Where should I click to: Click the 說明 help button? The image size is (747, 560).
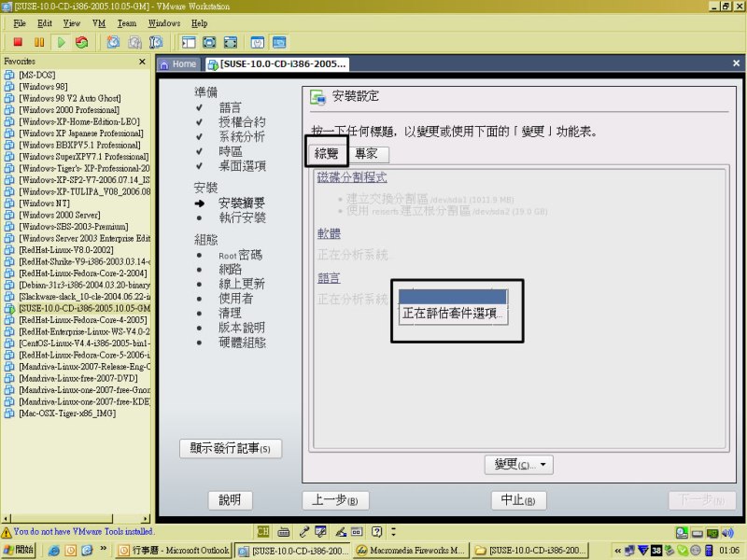coord(231,500)
